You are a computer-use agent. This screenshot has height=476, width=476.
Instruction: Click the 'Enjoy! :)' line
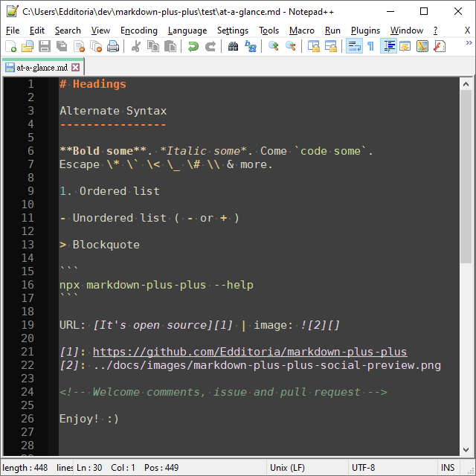89,419
